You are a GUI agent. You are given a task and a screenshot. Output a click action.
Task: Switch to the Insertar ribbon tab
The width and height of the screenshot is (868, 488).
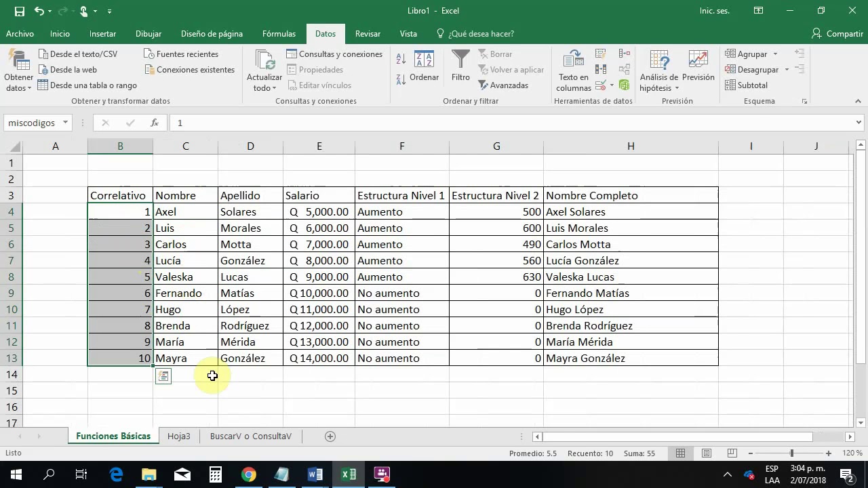[102, 34]
